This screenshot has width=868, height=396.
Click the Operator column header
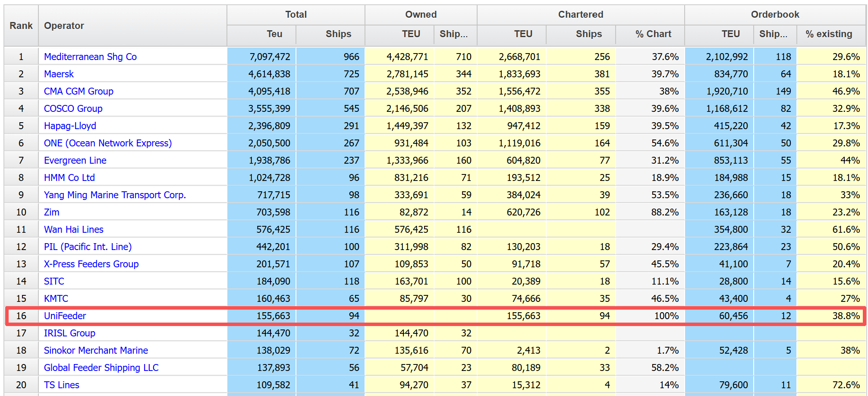tap(64, 25)
